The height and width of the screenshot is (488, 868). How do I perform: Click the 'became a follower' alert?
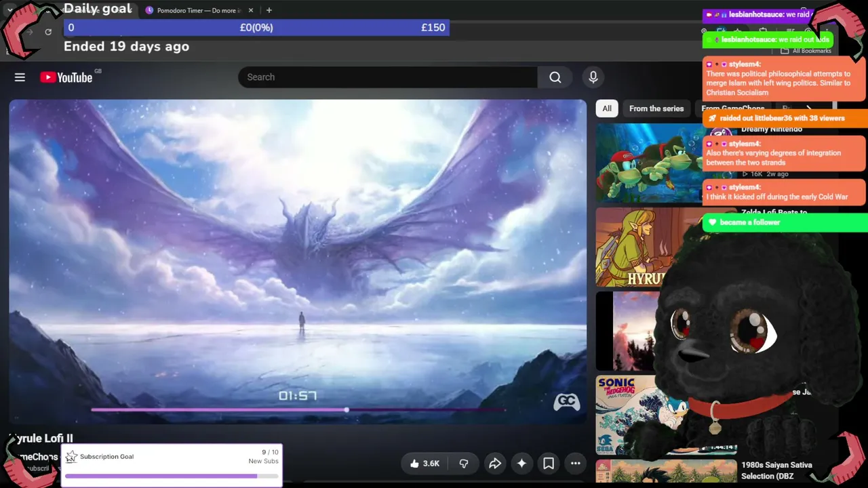(x=784, y=222)
